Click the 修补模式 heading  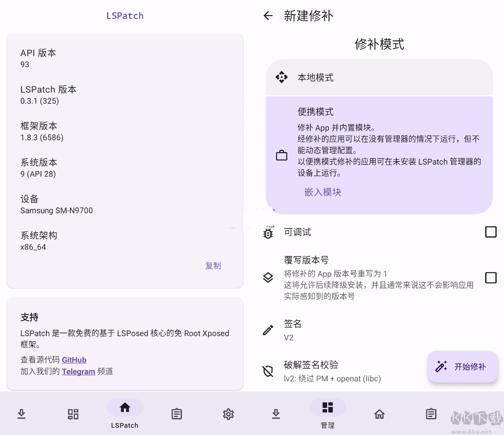379,44
